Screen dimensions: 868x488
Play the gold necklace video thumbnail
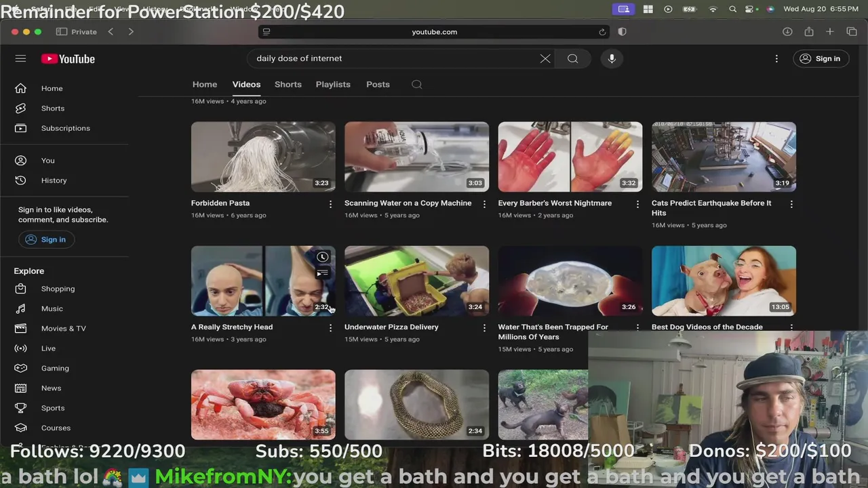coord(416,405)
